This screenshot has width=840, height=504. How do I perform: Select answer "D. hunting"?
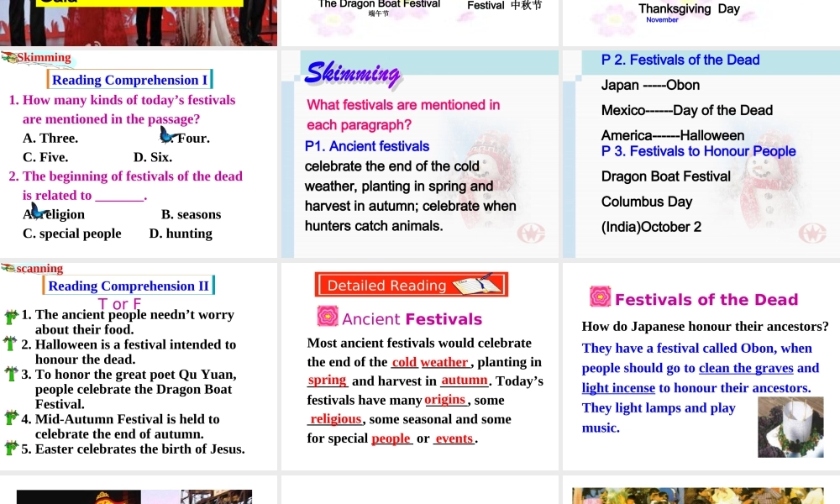(x=181, y=234)
